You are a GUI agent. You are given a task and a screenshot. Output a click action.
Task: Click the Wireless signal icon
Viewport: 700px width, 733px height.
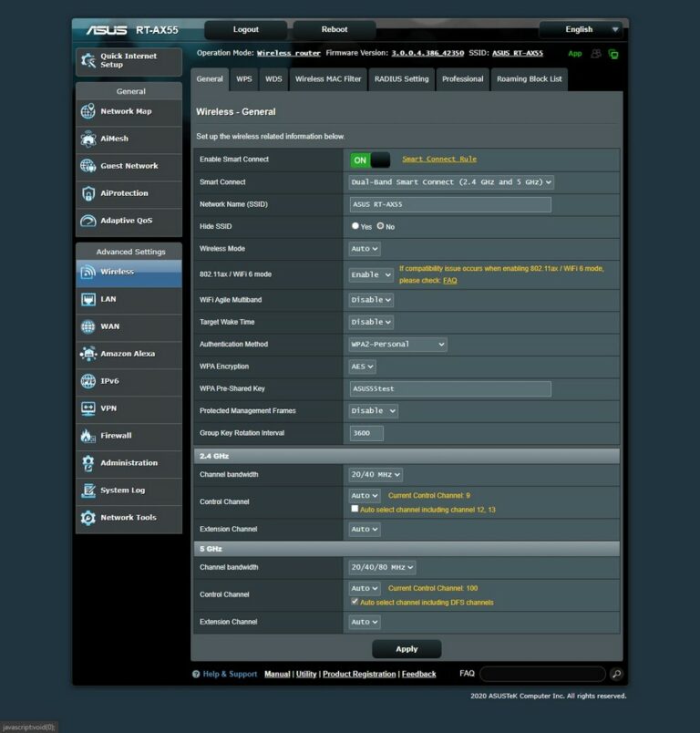pyautogui.click(x=87, y=272)
